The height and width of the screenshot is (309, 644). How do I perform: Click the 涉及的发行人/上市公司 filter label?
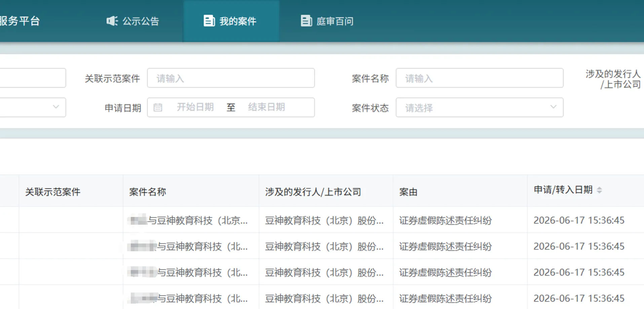click(x=613, y=79)
